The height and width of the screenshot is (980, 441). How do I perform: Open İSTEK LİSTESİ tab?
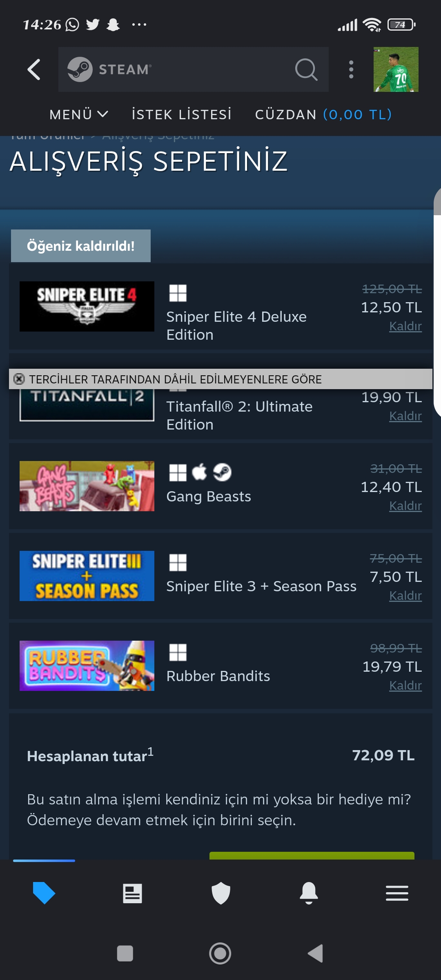pyautogui.click(x=182, y=115)
